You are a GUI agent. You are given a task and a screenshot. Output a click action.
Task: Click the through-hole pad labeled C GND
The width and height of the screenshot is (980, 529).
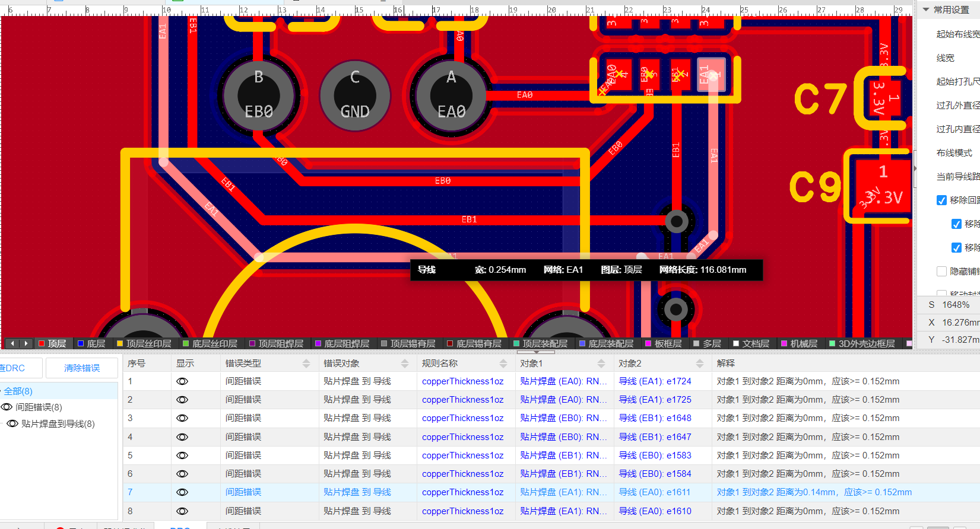pos(355,95)
